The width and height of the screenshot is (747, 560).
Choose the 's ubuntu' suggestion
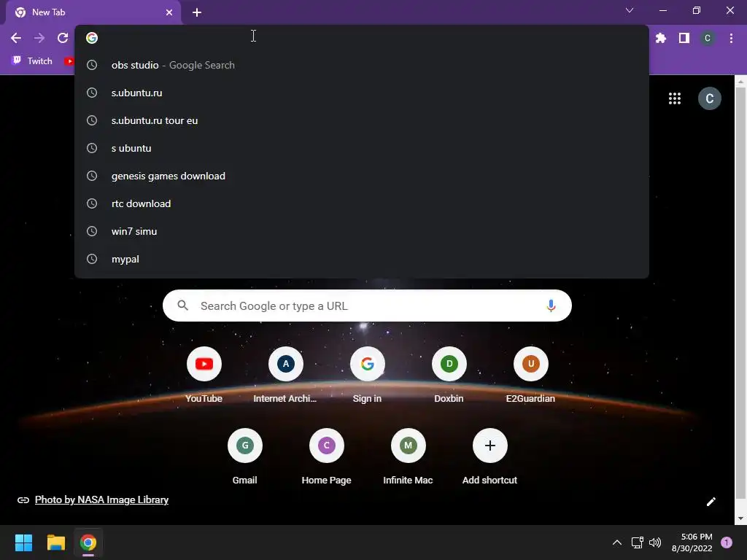click(362, 148)
